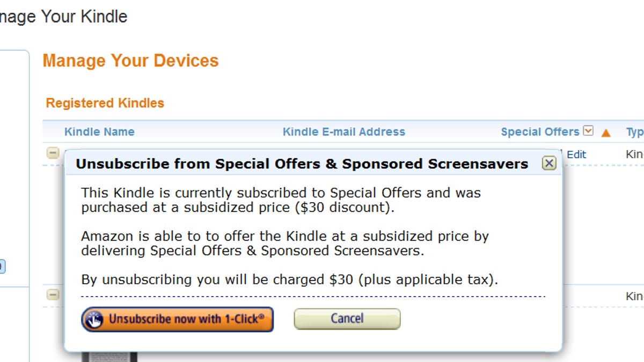The image size is (644, 362).
Task: Click the Manage Your Devices heading
Action: tap(130, 61)
